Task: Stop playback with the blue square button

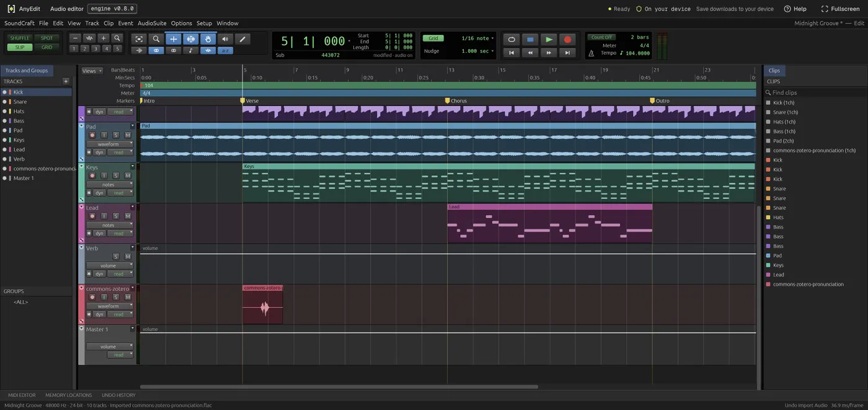Action: (x=530, y=39)
